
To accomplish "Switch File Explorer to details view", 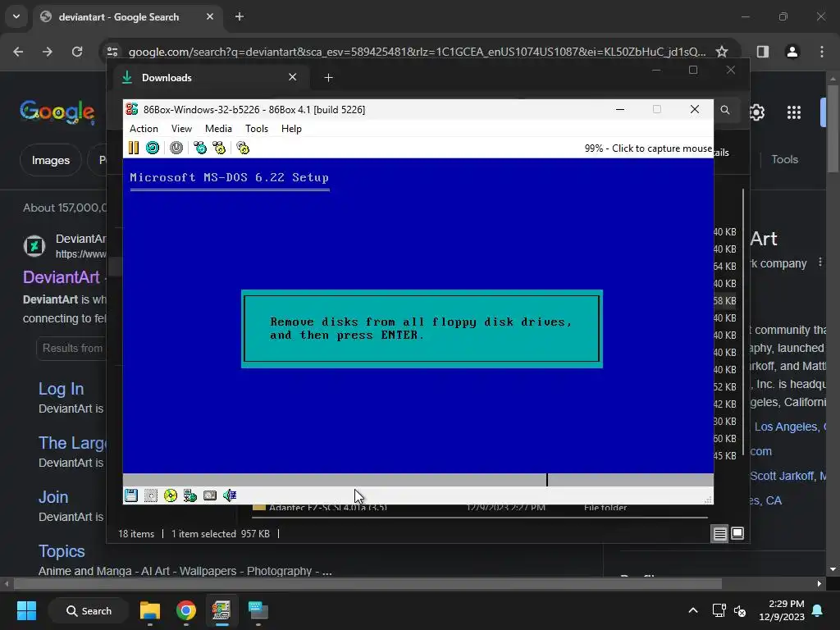I will 719,533.
